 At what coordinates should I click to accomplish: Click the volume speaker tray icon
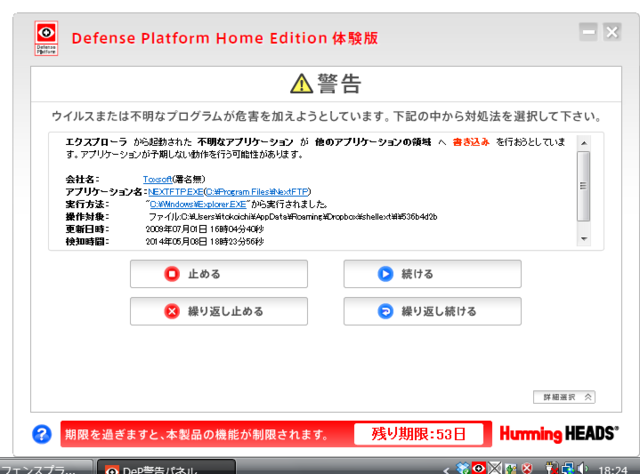coord(582,468)
